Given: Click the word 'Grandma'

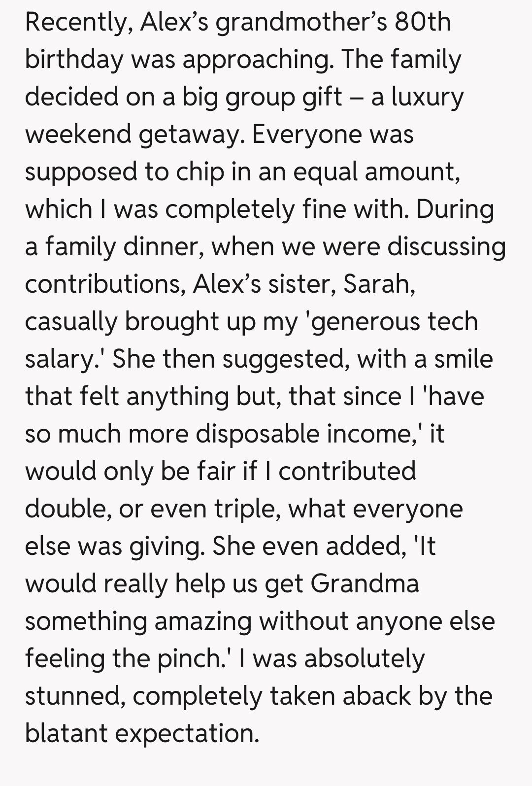Looking at the screenshot, I should 365,584.
